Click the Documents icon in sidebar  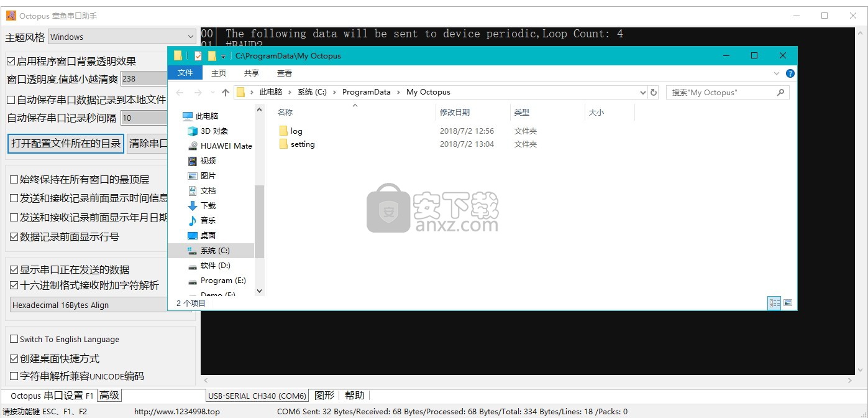193,191
